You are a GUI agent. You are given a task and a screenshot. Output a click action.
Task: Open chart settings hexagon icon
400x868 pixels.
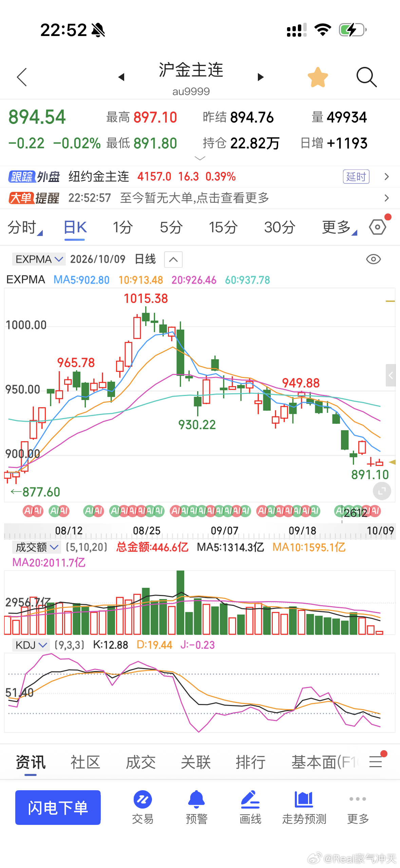(378, 227)
